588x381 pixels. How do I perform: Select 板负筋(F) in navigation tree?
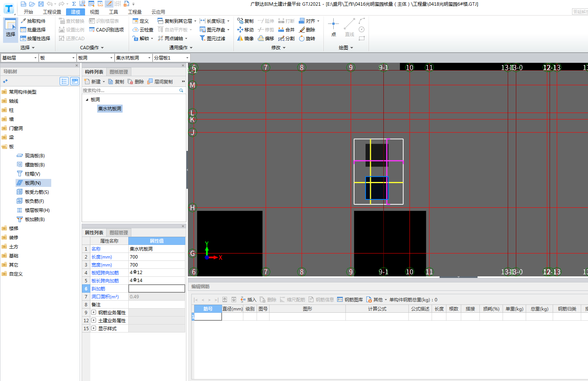[x=30, y=201]
